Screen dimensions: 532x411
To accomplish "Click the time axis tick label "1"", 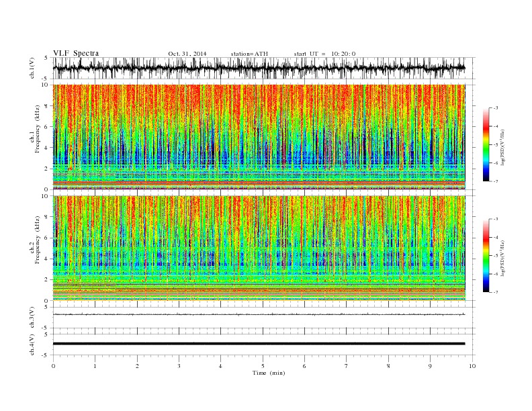I will coord(95,366).
